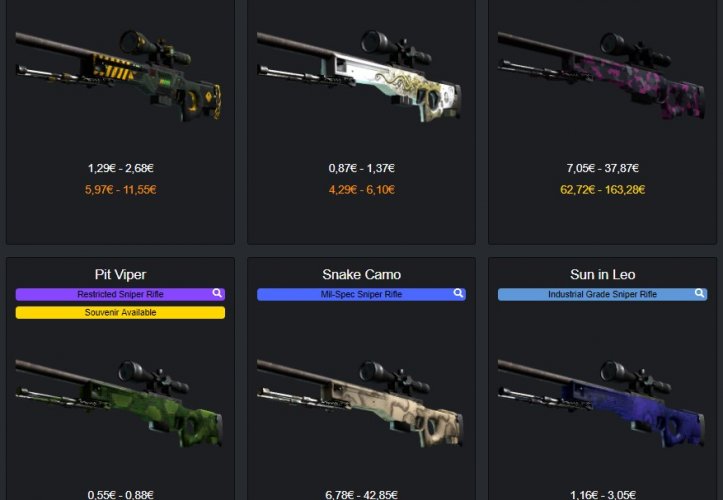Open the Sun in Leo skin title

603,274
